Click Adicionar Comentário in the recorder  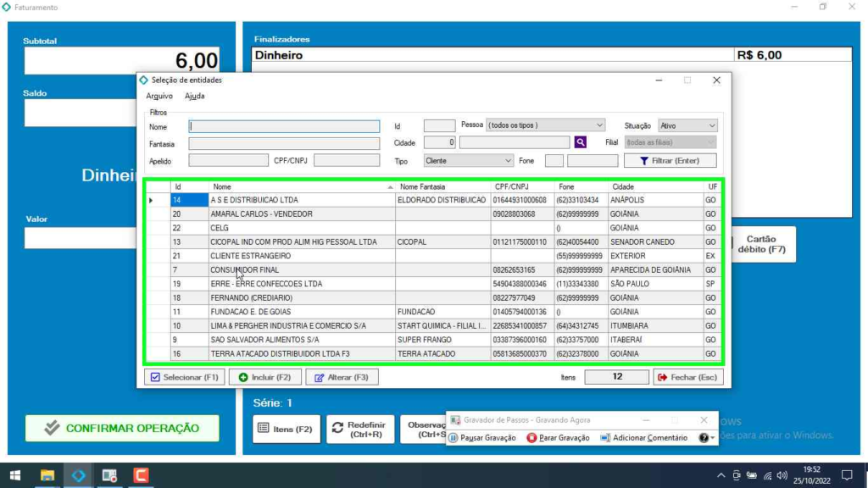643,438
